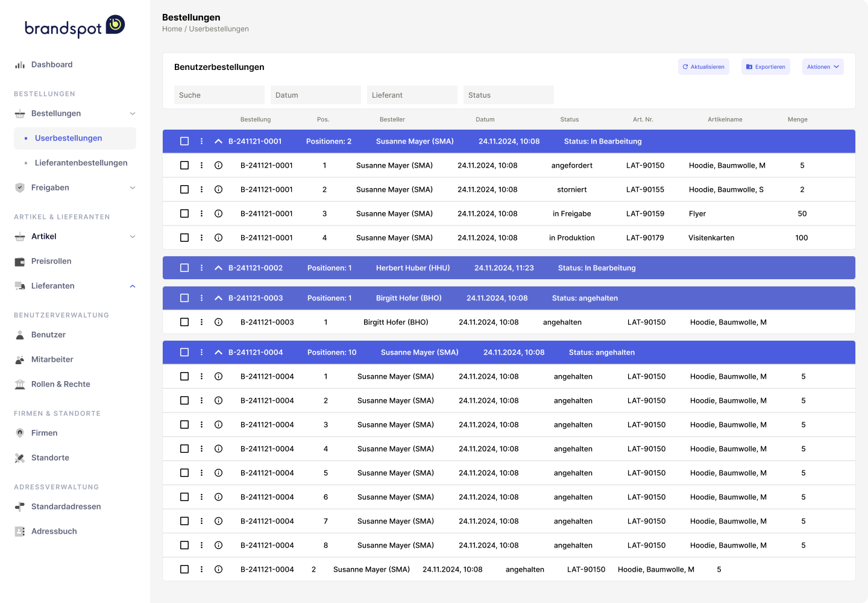This screenshot has height=603, width=868.
Task: Tick checkbox for order B-241121-0004 header
Action: 184,352
